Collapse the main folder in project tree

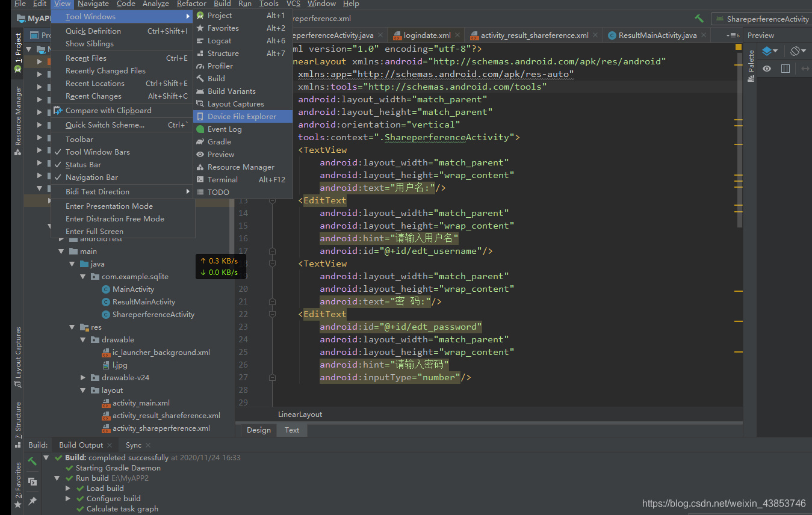pos(61,251)
